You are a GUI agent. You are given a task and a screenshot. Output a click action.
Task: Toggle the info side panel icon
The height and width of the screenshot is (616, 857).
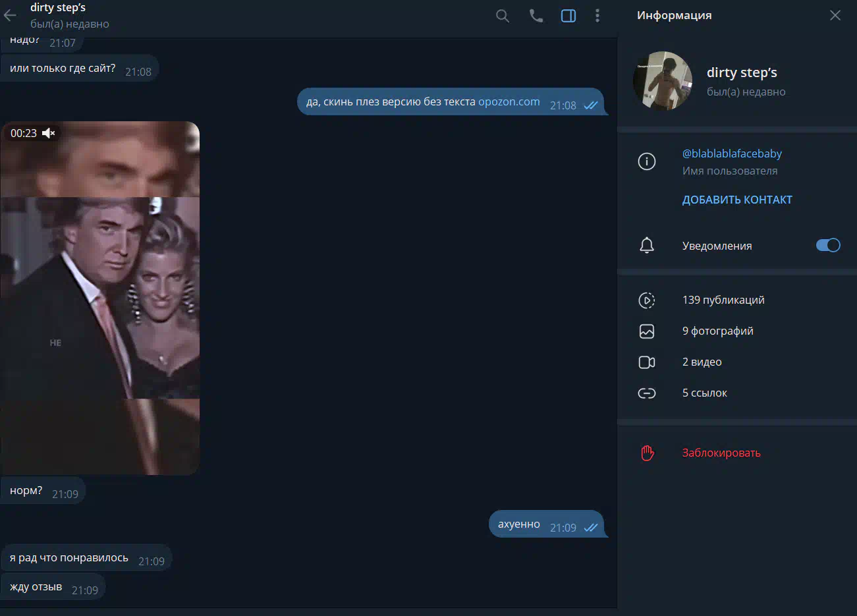568,16
